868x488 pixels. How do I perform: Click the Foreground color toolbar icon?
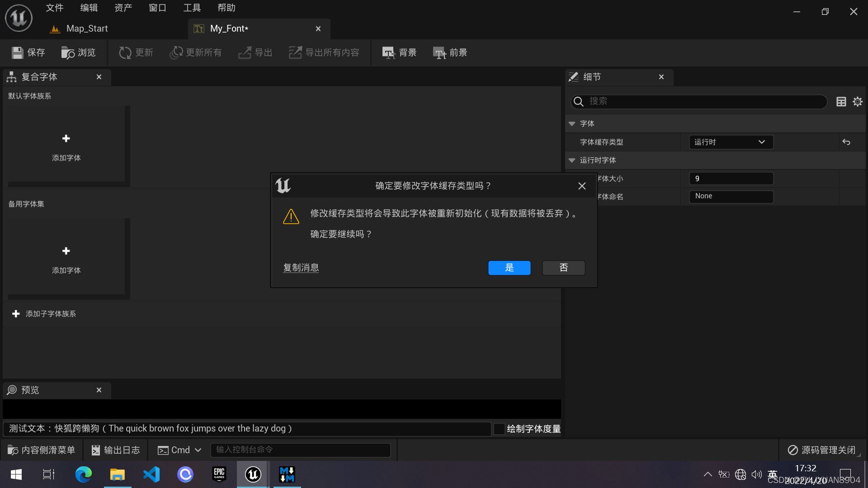[439, 53]
